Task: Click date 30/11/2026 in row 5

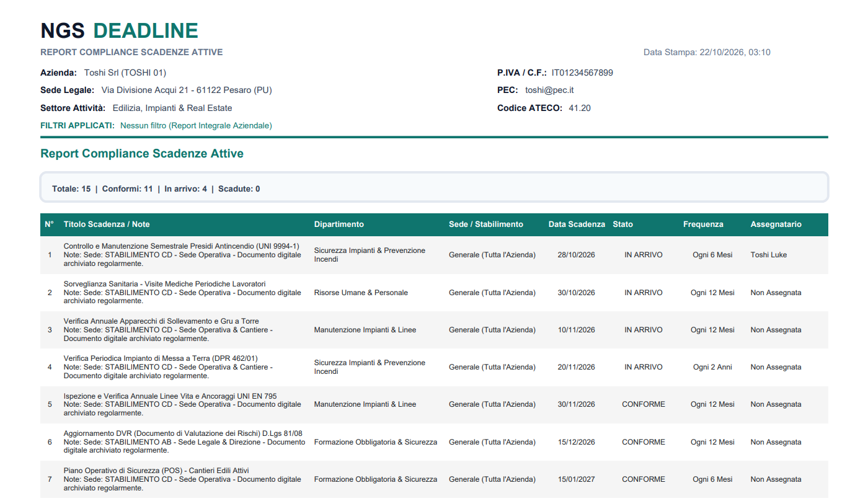Action: tap(577, 404)
